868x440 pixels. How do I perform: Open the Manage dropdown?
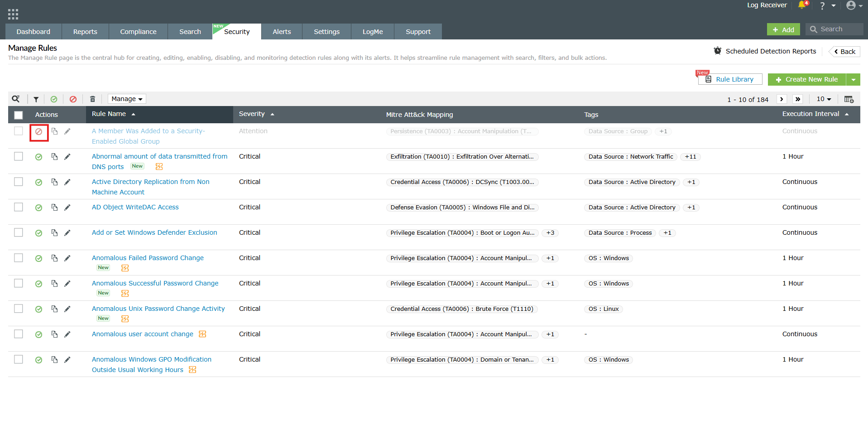(x=126, y=99)
